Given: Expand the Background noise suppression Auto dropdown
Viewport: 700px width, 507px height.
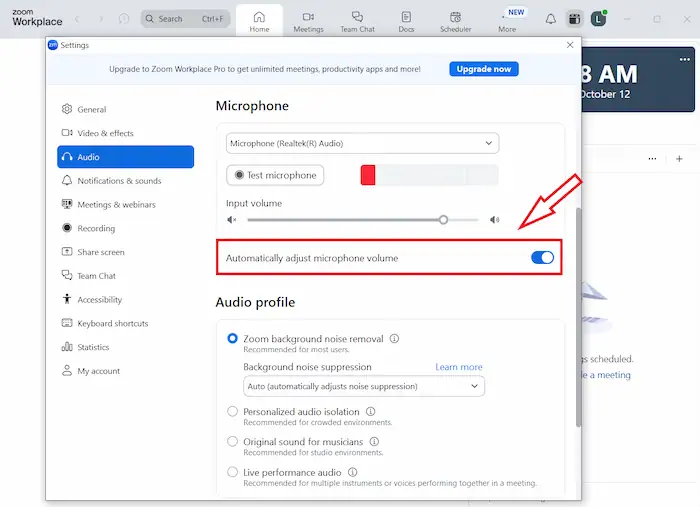Looking at the screenshot, I should tap(363, 386).
